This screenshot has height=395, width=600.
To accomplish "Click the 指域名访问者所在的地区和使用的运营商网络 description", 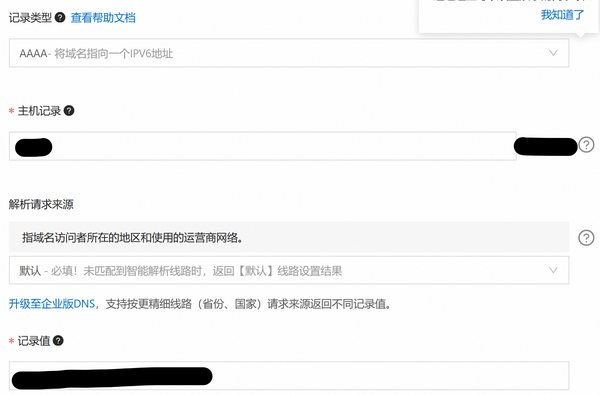I will pyautogui.click(x=132, y=238).
